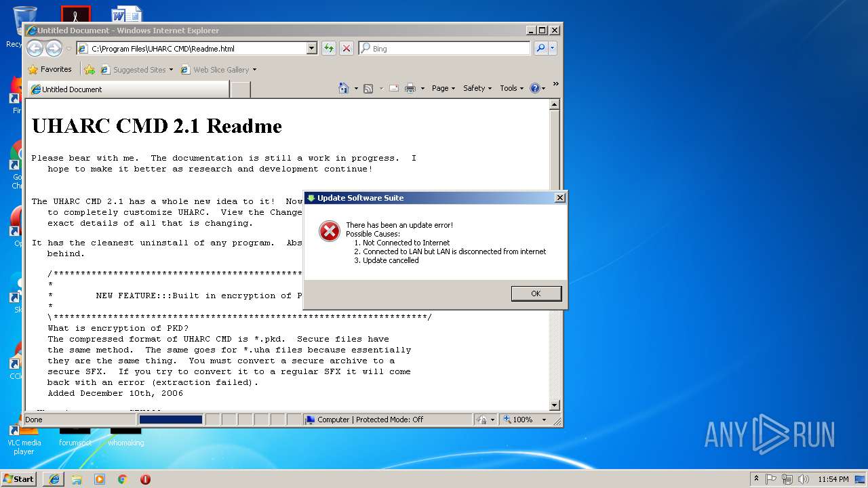
Task: Show hidden tray icons arrow
Action: click(x=756, y=479)
